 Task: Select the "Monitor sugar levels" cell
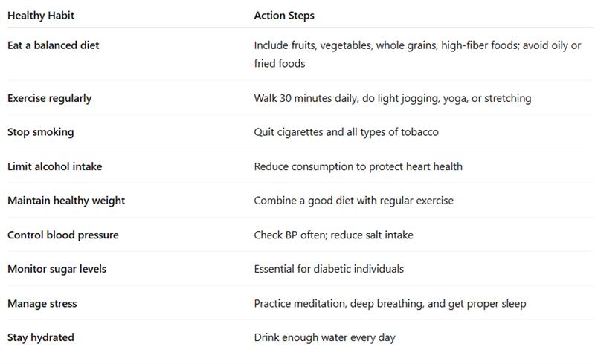57,269
